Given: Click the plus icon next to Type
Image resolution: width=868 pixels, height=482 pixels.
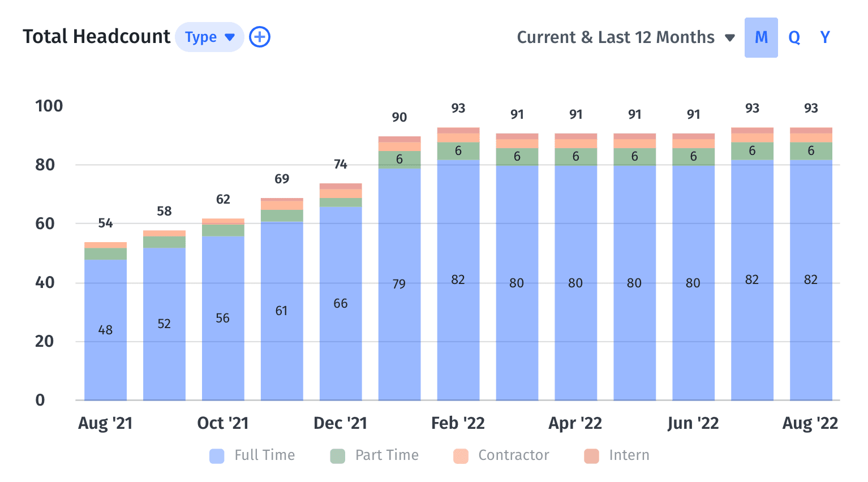Looking at the screenshot, I should pyautogui.click(x=260, y=37).
